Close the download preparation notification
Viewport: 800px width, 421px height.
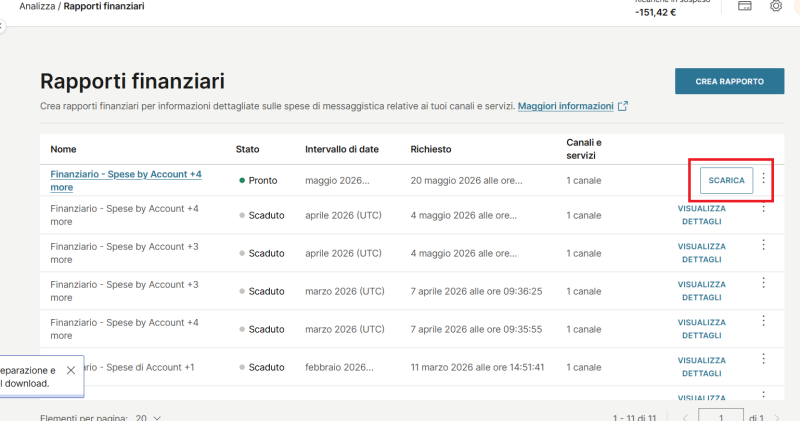[x=71, y=370]
